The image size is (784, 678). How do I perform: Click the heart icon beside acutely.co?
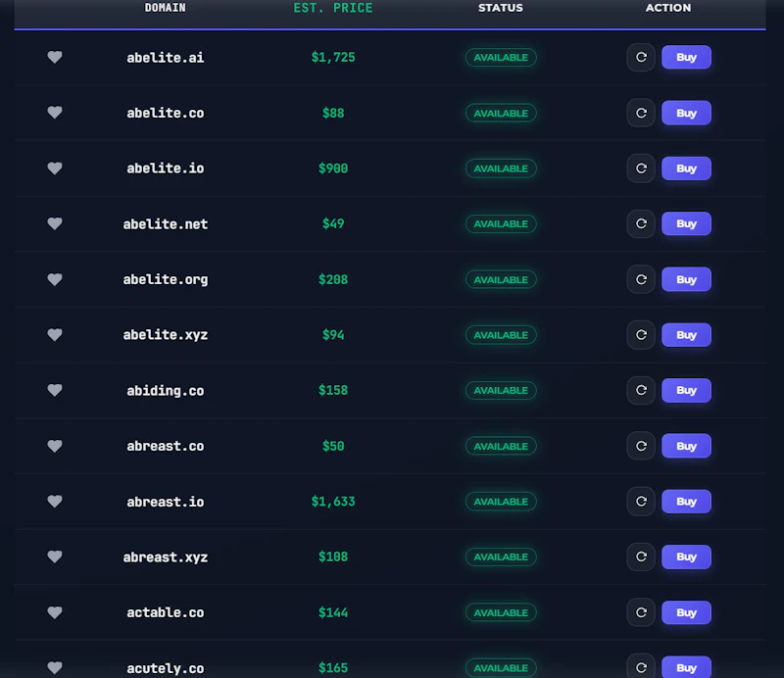click(55, 667)
